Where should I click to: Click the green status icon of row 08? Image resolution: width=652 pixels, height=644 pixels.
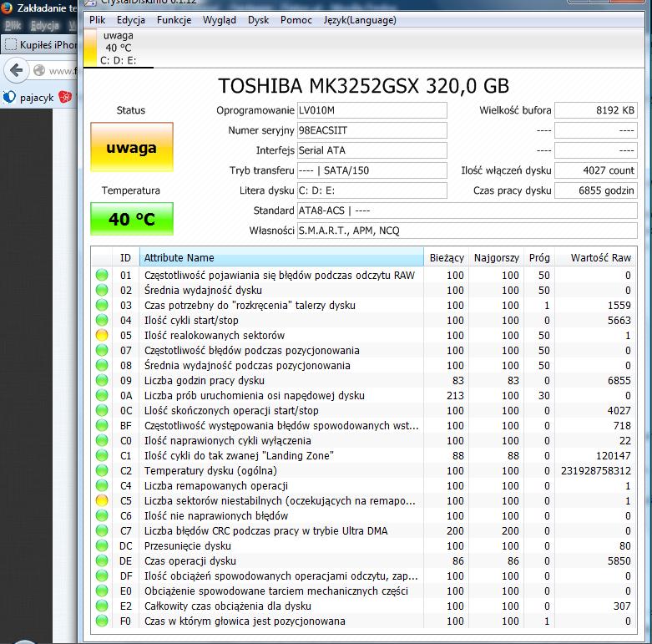(102, 365)
